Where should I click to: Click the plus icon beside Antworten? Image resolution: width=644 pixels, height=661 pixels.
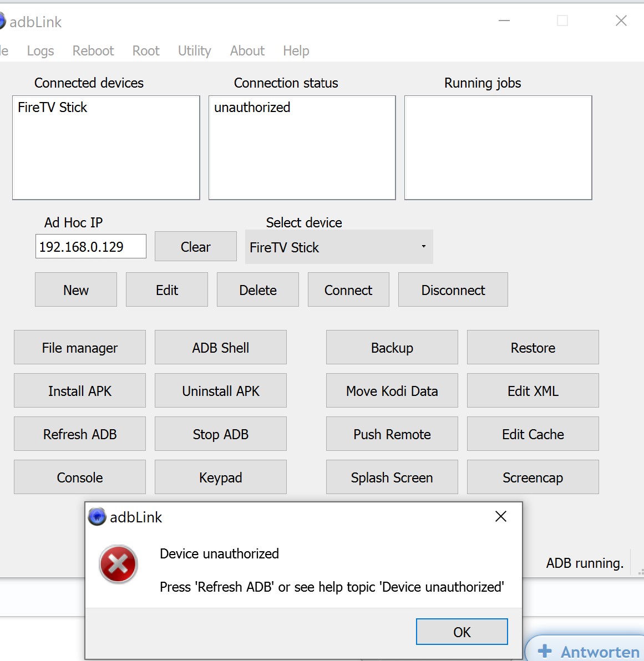point(545,651)
